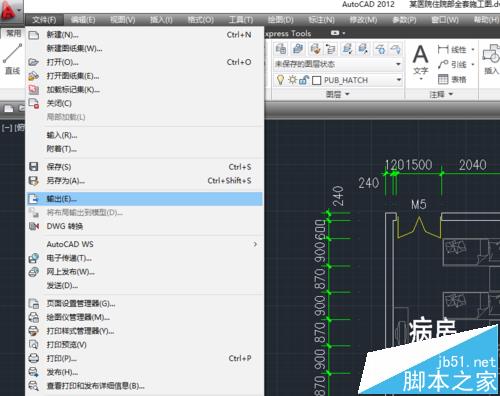Open the 工具(T) menu
This screenshot has width=500, height=396.
[241, 20]
